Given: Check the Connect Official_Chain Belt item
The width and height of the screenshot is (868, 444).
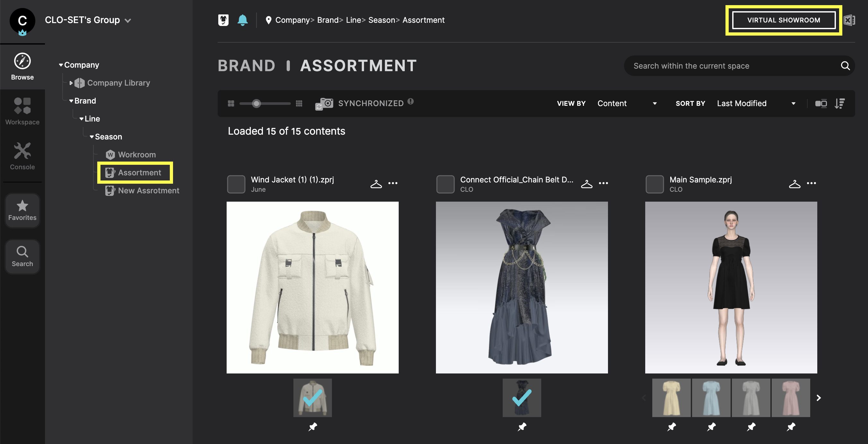Looking at the screenshot, I should (445, 184).
